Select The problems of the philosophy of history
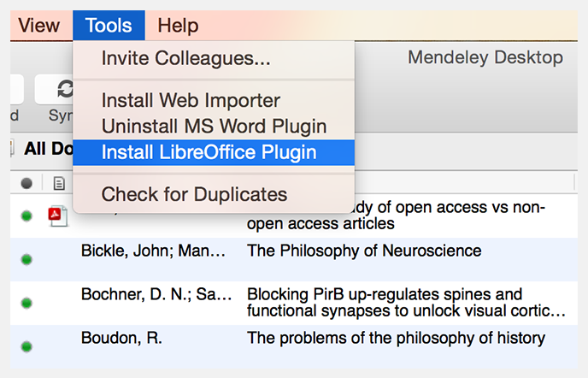 pos(396,338)
